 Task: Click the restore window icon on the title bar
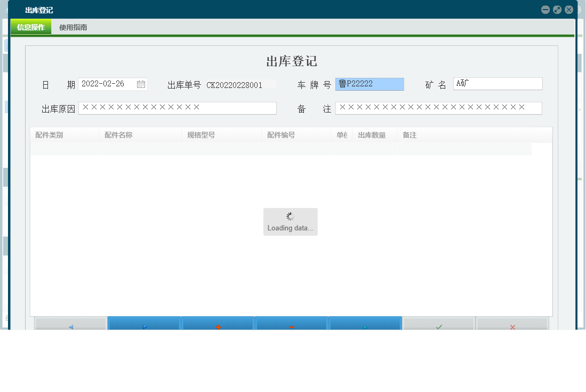(x=557, y=9)
